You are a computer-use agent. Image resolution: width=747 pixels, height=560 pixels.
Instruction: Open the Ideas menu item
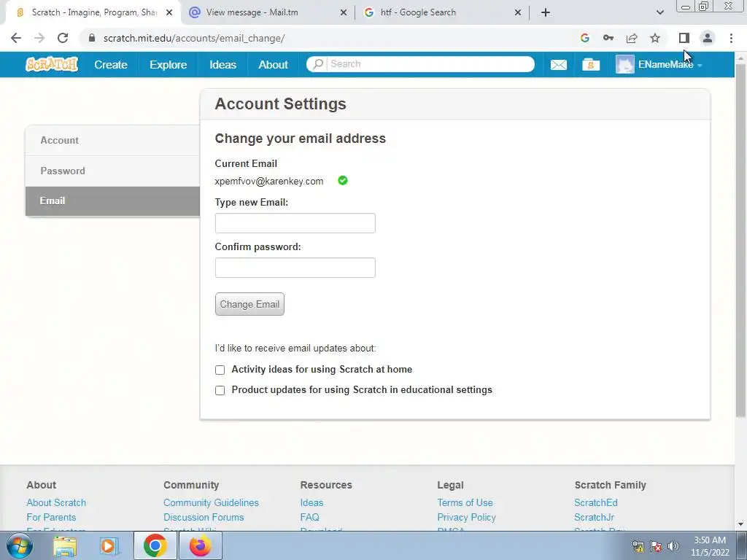pyautogui.click(x=223, y=65)
